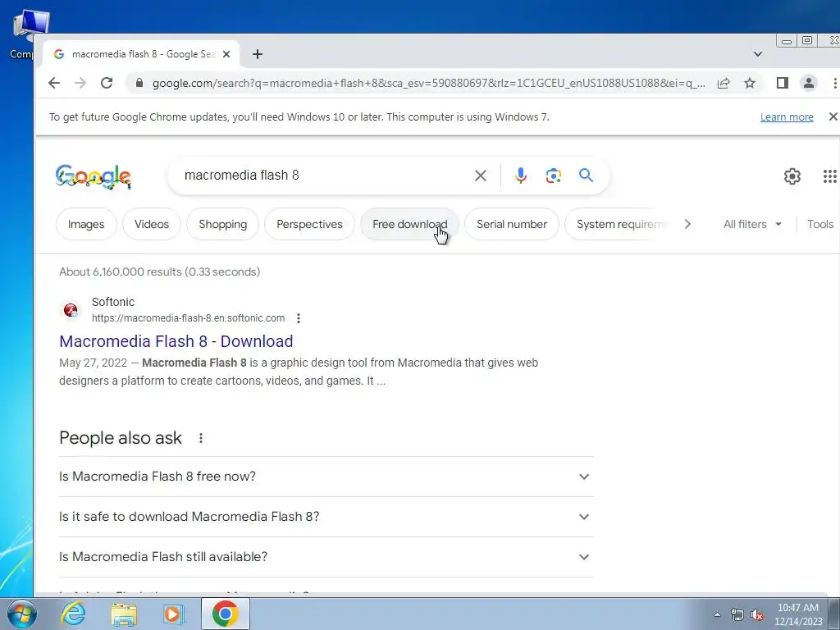Screen dimensions: 840x630
Task: Click the Softonic URL text
Action: (x=188, y=318)
